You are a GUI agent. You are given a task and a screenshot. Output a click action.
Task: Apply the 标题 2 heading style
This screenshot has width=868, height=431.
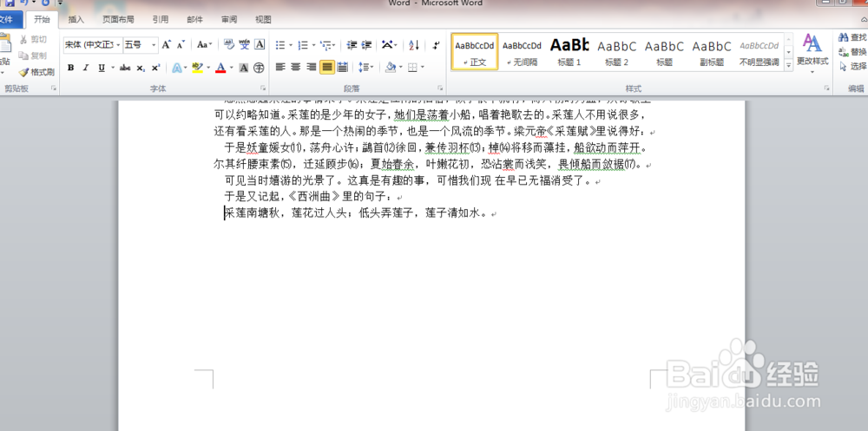[x=616, y=51]
